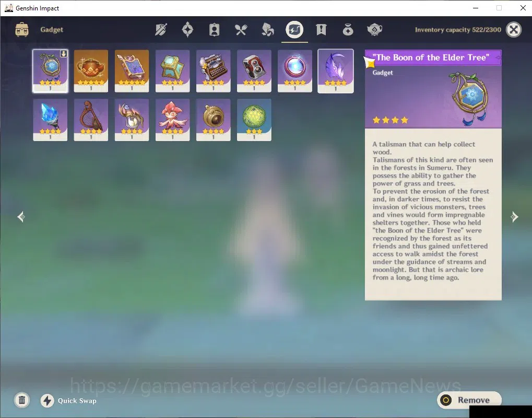Select the Gadget inventory tab icon
The image size is (532, 418).
click(x=294, y=30)
